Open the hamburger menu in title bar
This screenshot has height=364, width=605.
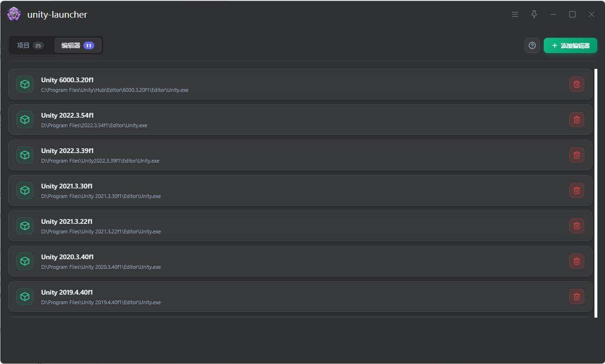(515, 14)
